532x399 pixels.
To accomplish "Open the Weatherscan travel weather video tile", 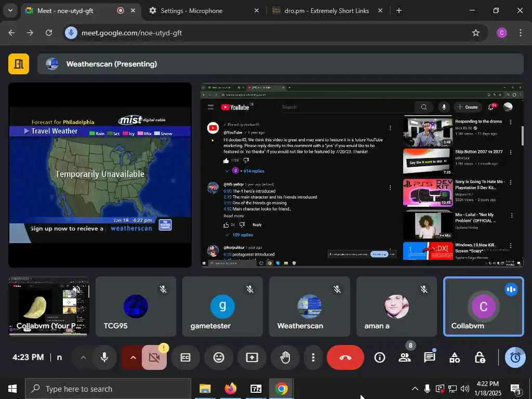I will (100, 175).
